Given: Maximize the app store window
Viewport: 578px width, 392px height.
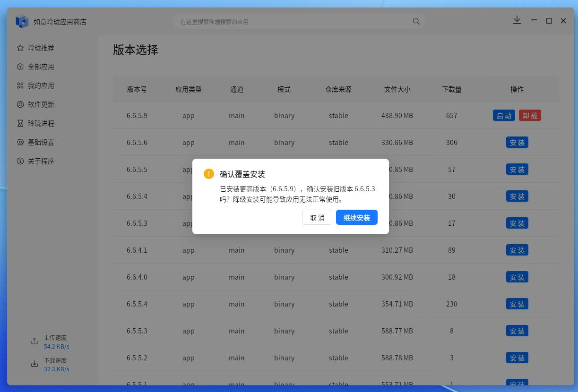Looking at the screenshot, I should point(549,21).
